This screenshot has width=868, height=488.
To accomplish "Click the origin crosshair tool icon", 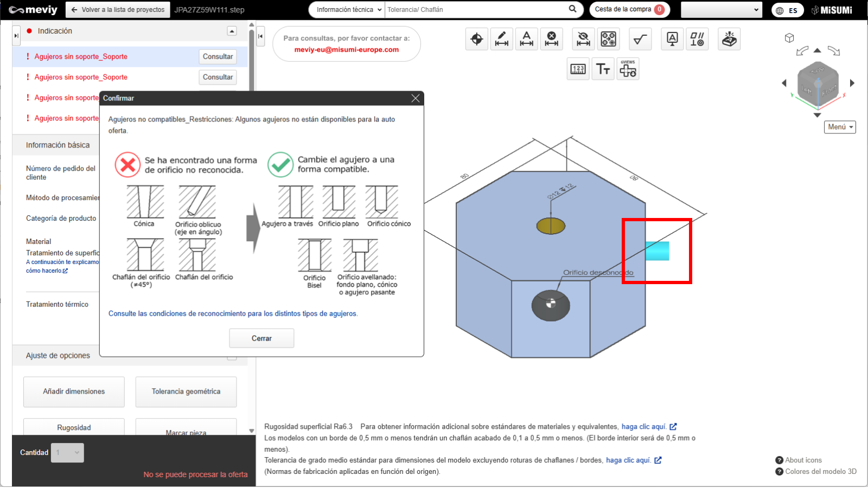I will coord(477,39).
